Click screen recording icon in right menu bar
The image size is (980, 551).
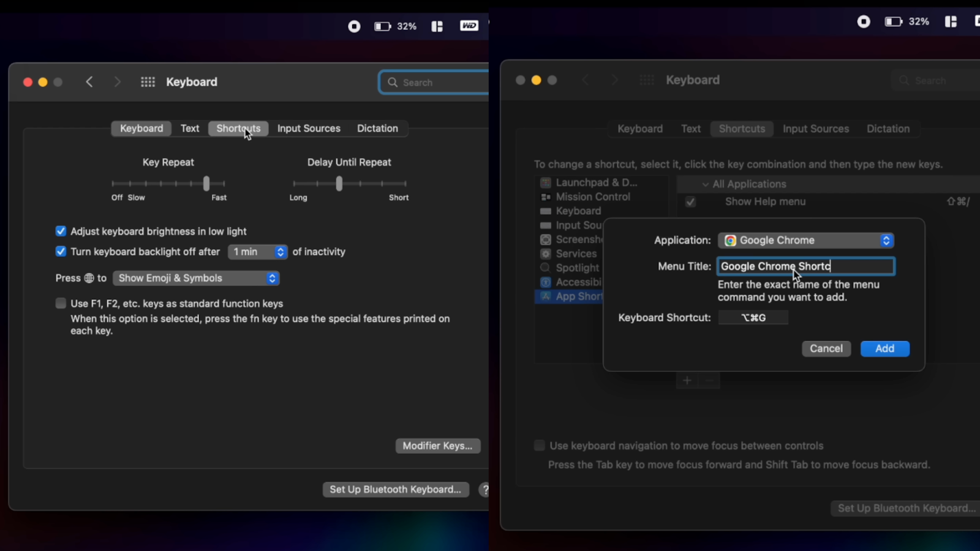point(864,22)
